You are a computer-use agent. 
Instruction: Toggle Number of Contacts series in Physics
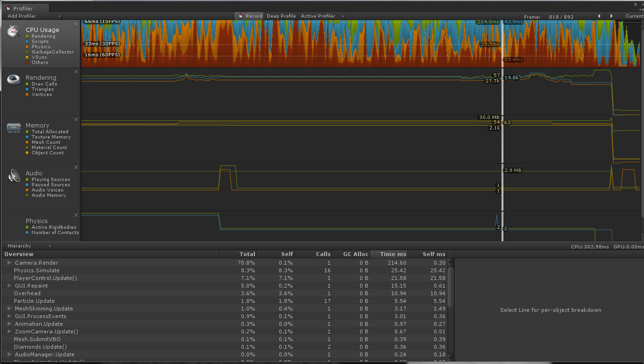pos(28,233)
